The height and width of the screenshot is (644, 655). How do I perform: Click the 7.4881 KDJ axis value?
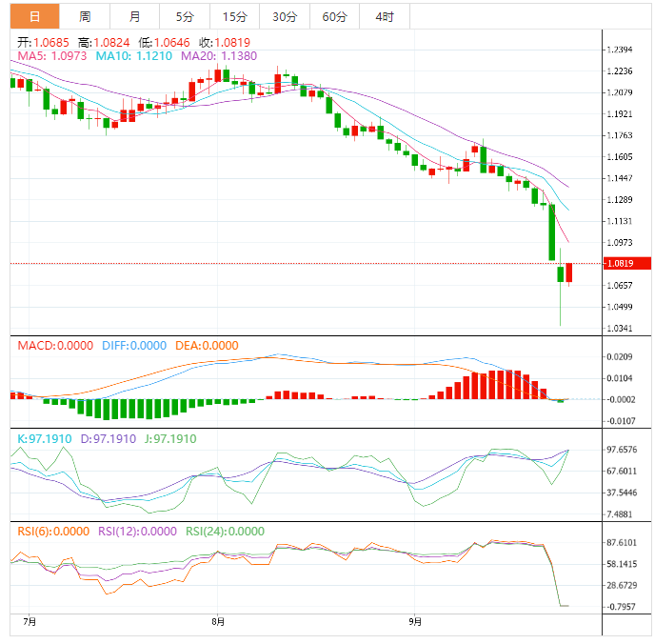pyautogui.click(x=622, y=514)
